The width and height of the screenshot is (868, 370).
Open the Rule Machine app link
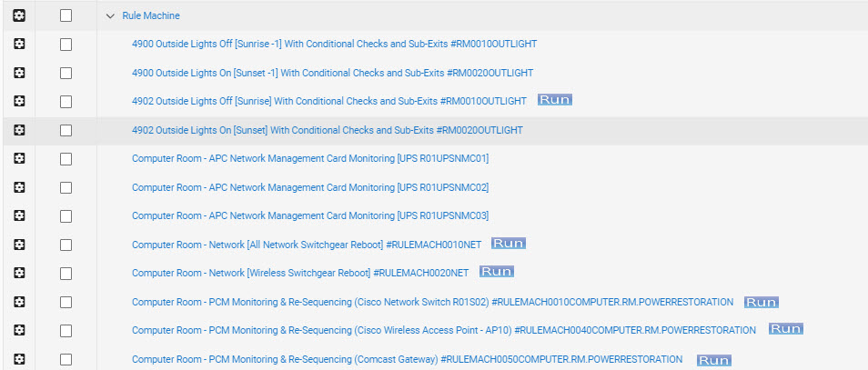tap(151, 16)
